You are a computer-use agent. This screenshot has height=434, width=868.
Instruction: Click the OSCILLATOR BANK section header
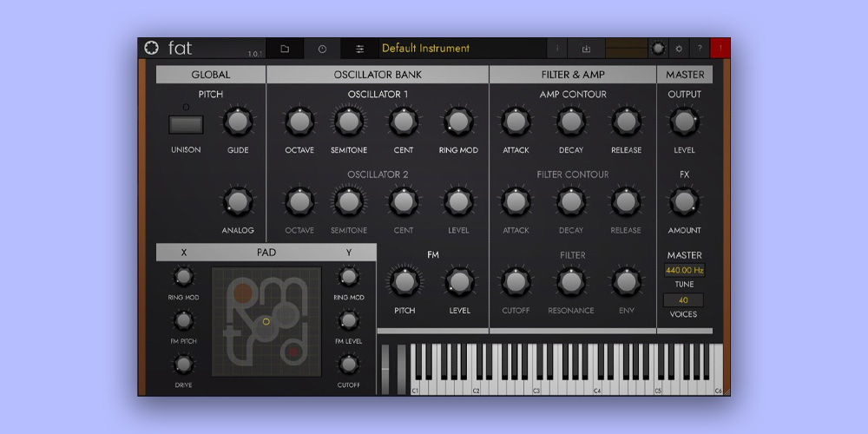click(x=378, y=75)
